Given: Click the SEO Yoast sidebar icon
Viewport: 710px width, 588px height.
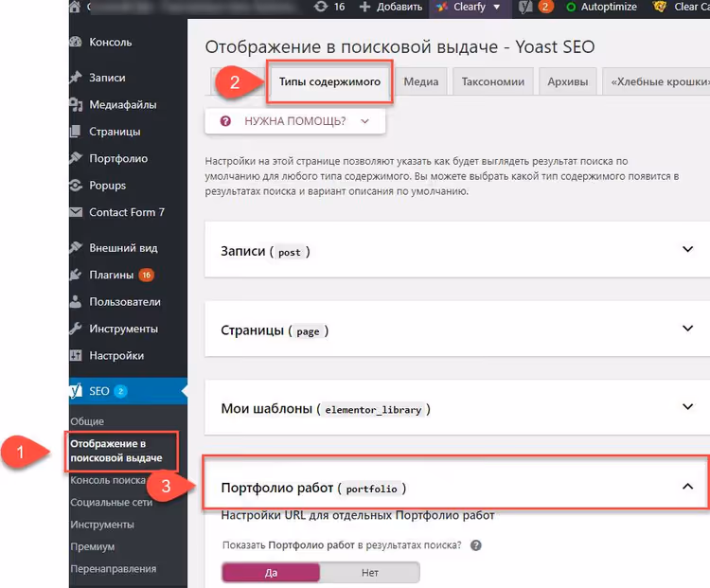Looking at the screenshot, I should (76, 390).
